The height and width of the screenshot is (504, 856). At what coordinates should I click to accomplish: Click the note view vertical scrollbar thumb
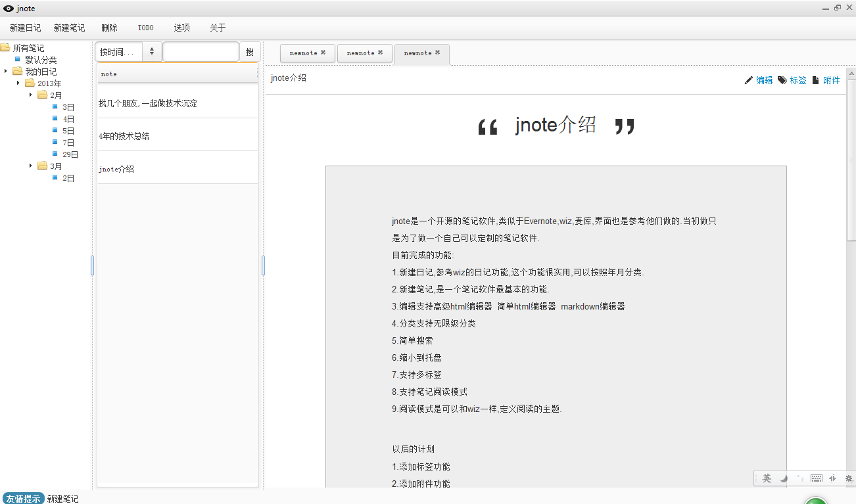pos(851,160)
